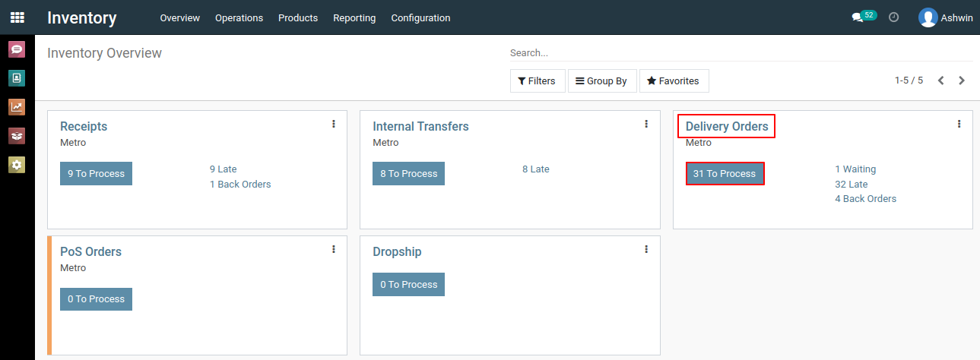This screenshot has height=360, width=980.
Task: Open the Discuss app in sidebar
Action: [x=17, y=49]
